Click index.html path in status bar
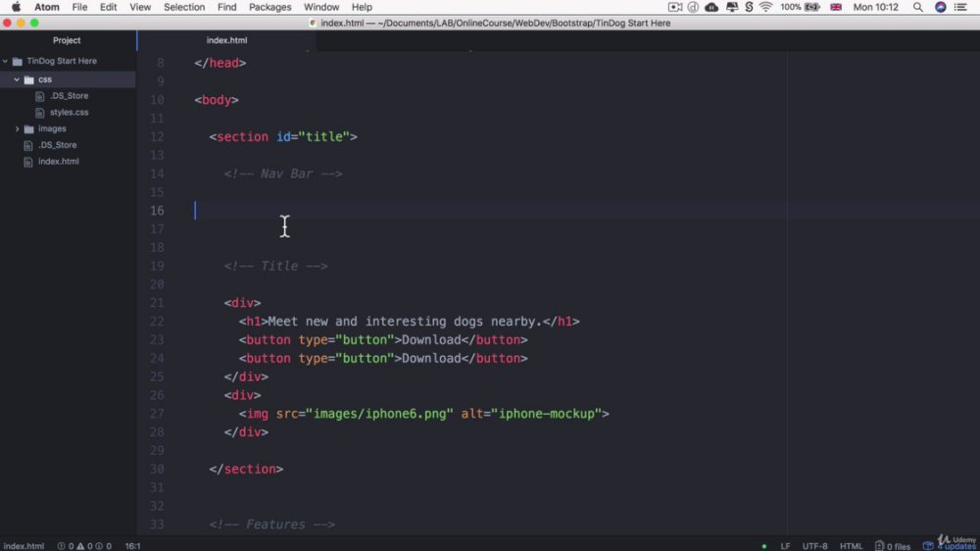Viewport: 980px width, 551px height. 24,545
